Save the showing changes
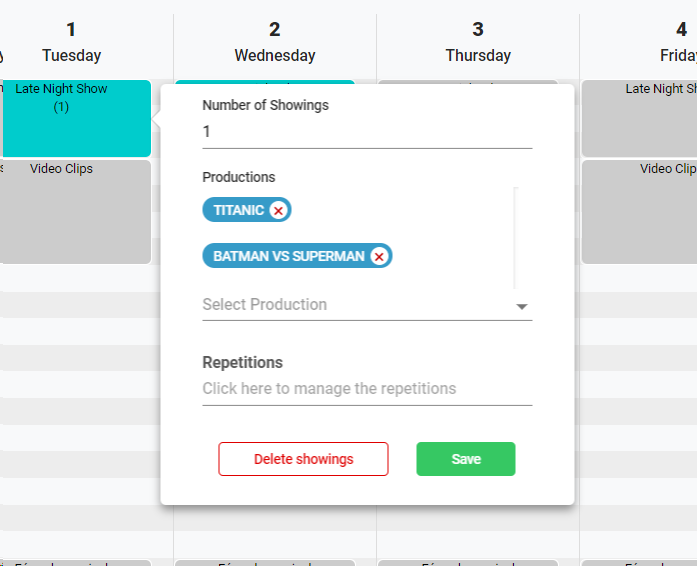This screenshot has height=566, width=697. 465,459
